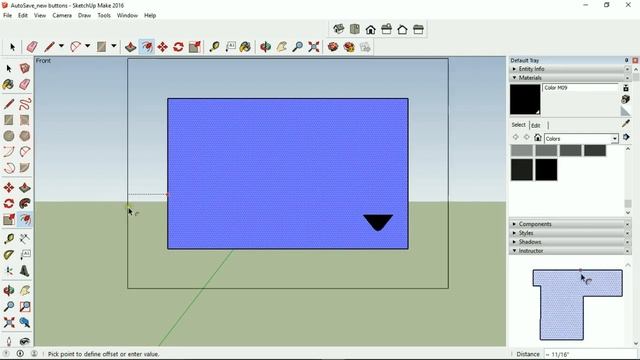This screenshot has width=640, height=360.
Task: Select the lightest gray color swatch
Action: [x=522, y=151]
